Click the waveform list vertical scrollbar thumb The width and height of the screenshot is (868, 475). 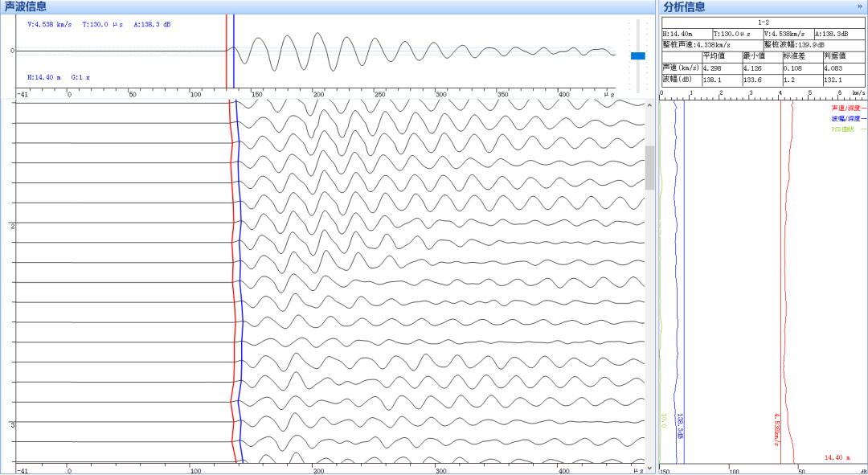coord(649,167)
